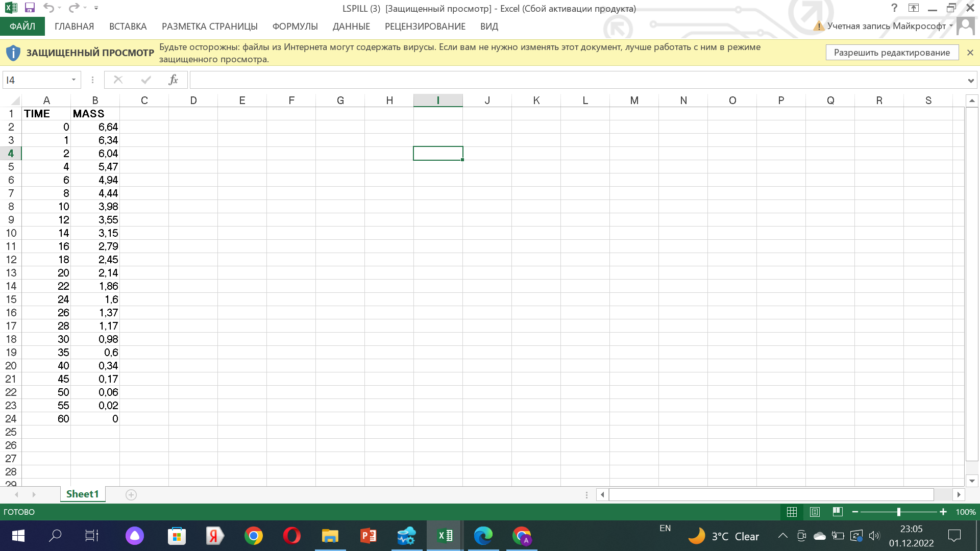Click the Protected View info icon
This screenshot has height=551, width=980.
click(x=14, y=52)
